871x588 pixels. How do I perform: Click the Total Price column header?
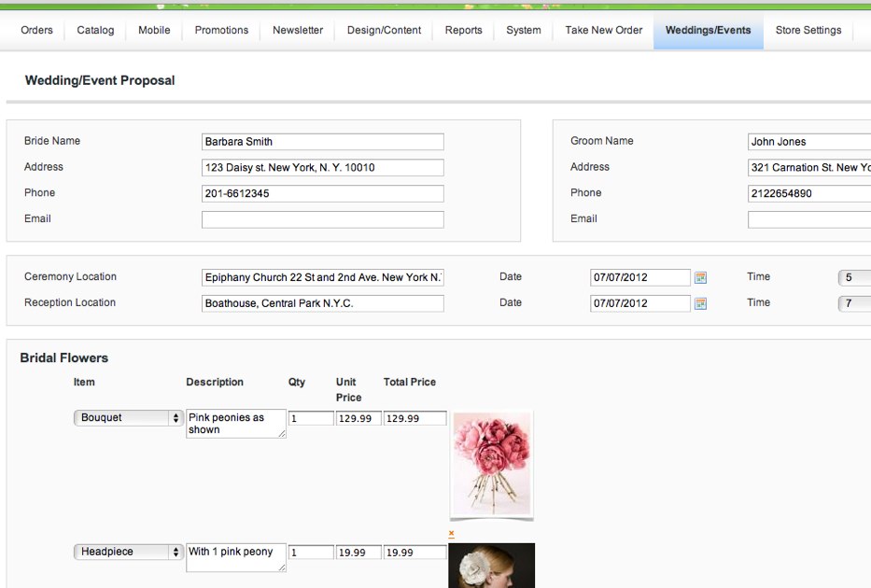410,382
